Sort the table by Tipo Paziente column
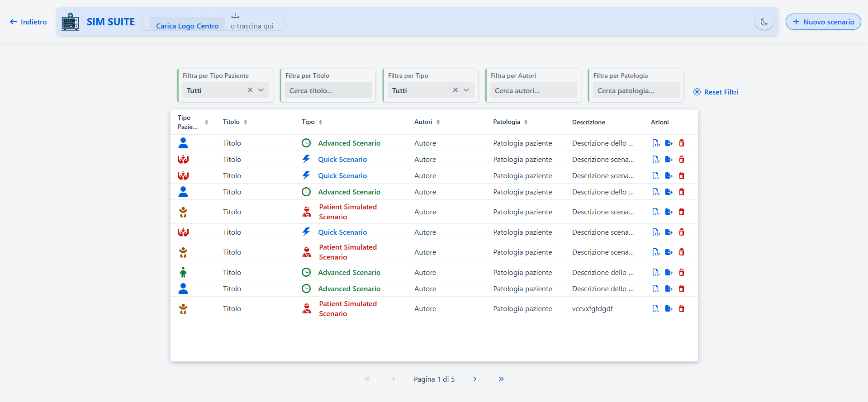The width and height of the screenshot is (868, 402). point(206,122)
